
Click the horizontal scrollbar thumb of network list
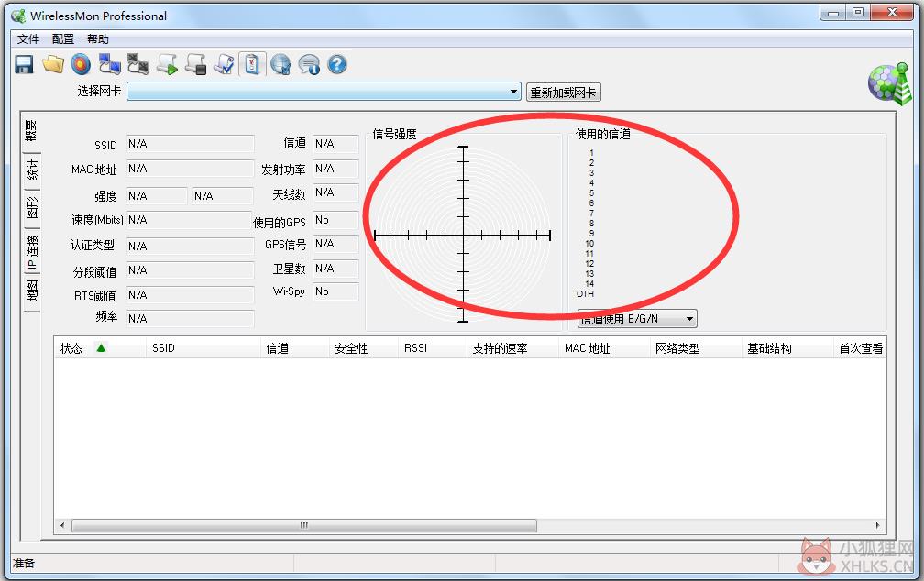(304, 525)
